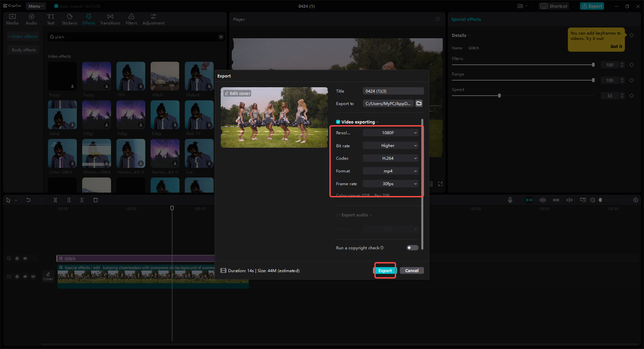This screenshot has height=349, width=644.
Task: Click the zoom-out icon on the timeline toolbar
Action: (x=593, y=200)
